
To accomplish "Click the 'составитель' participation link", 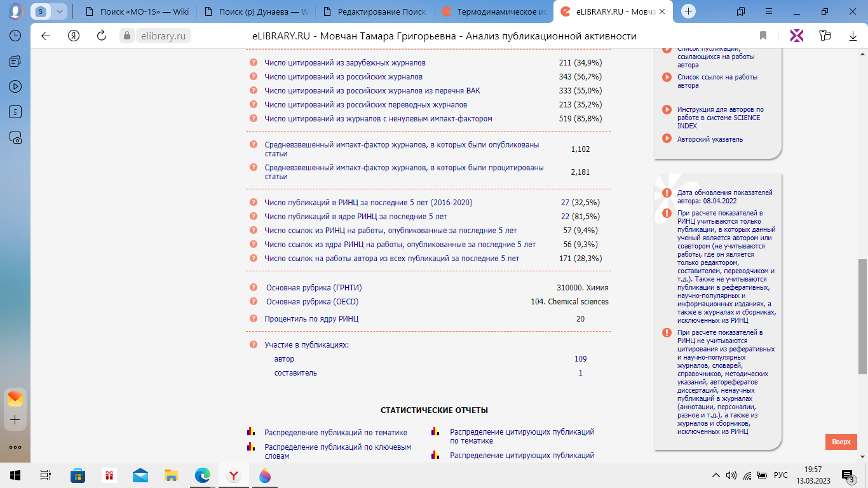I will click(x=295, y=373).
